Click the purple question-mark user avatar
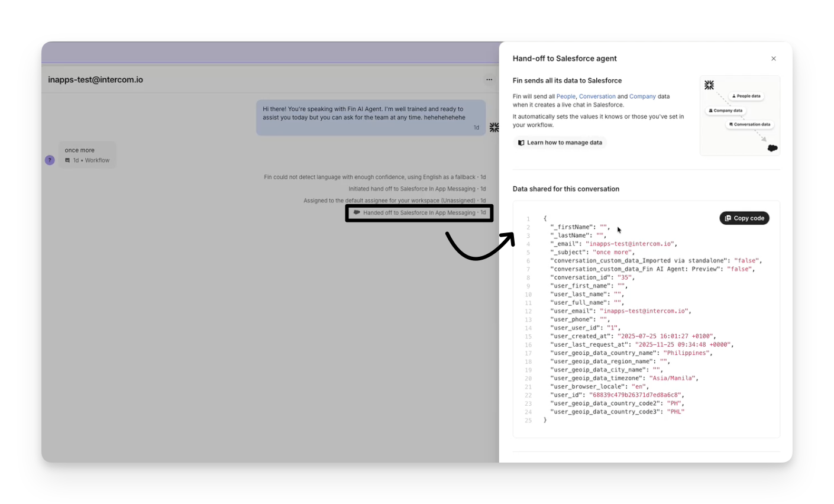834x504 pixels. 50,160
